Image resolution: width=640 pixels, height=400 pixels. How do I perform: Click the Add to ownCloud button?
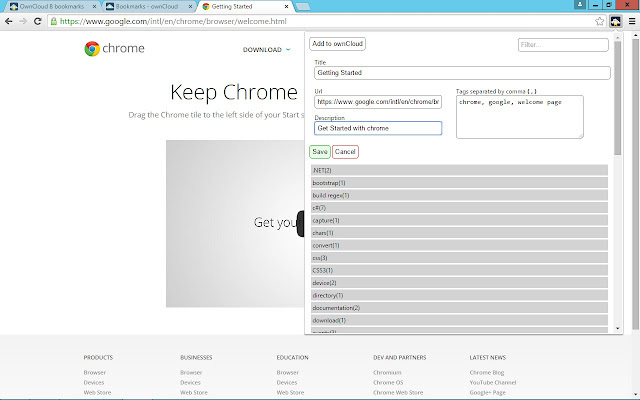click(x=337, y=44)
